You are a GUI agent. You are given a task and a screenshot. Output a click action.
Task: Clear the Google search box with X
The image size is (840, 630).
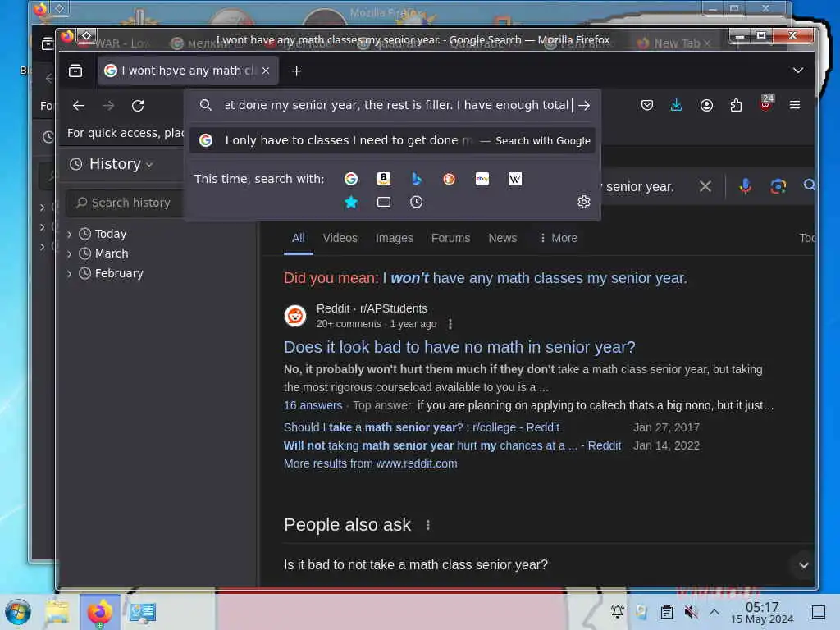[705, 186]
